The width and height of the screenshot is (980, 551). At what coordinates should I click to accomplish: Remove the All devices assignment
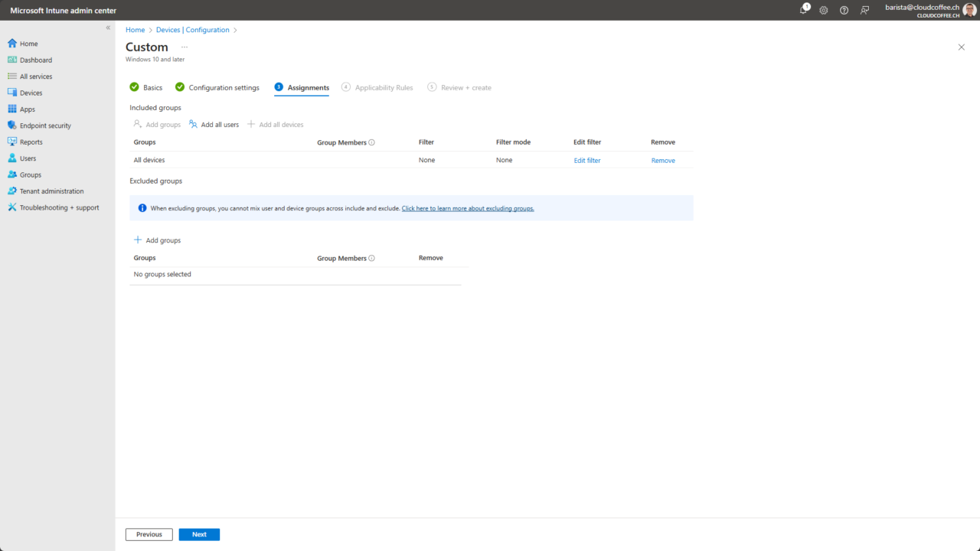(662, 160)
